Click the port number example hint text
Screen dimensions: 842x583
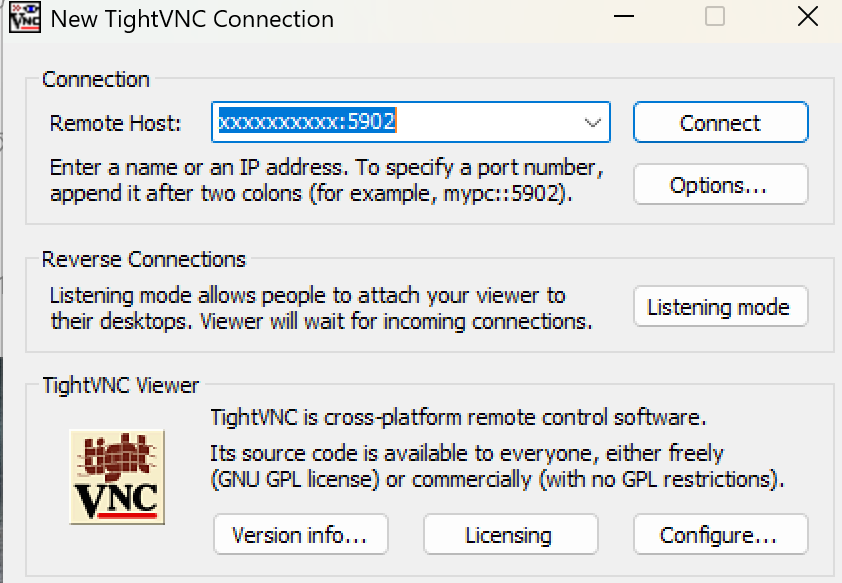tap(326, 180)
